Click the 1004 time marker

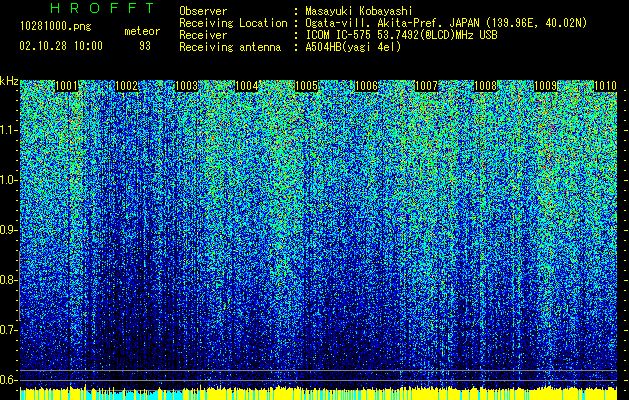click(x=246, y=86)
